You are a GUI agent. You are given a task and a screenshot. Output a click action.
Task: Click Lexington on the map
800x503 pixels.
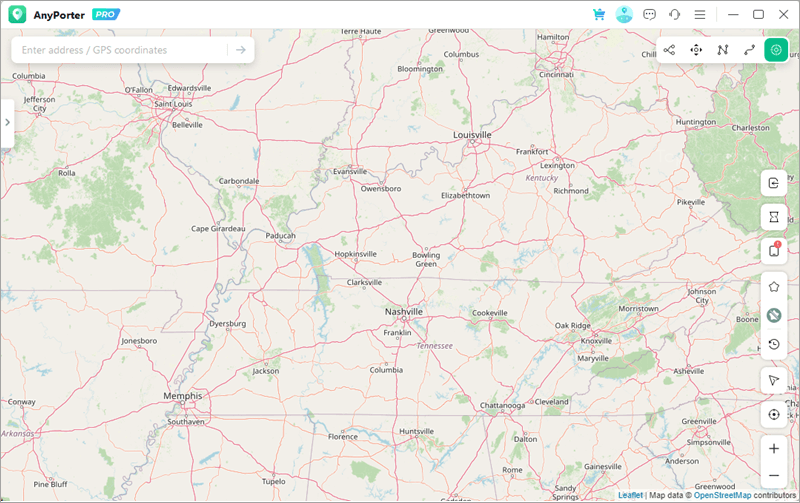[x=557, y=166]
